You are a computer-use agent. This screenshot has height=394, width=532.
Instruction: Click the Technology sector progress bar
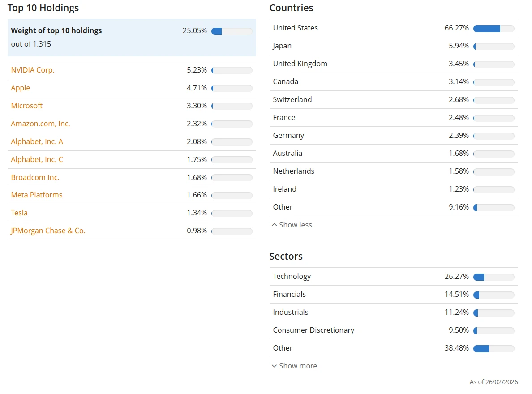pyautogui.click(x=493, y=277)
